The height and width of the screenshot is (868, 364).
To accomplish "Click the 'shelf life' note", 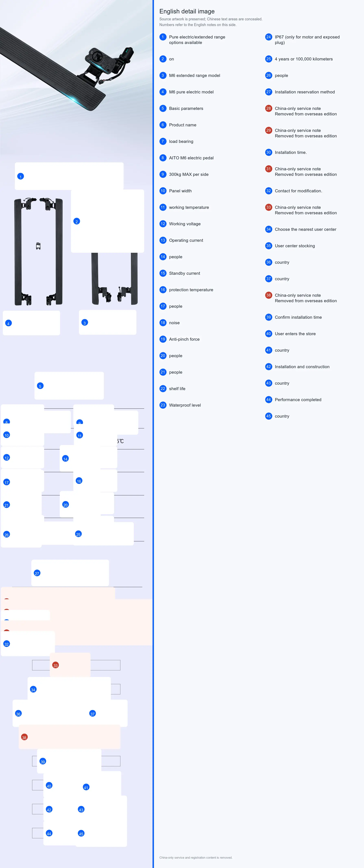I will [177, 389].
